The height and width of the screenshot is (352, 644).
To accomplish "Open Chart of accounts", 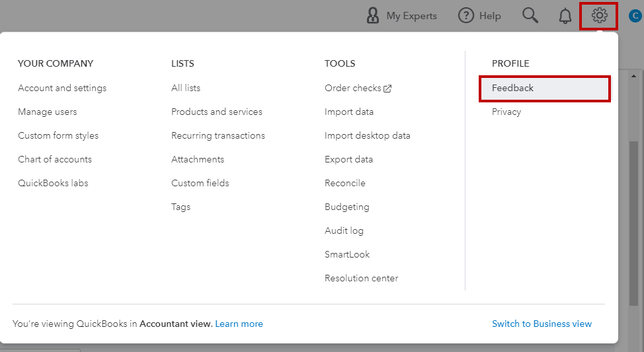I will point(55,159).
